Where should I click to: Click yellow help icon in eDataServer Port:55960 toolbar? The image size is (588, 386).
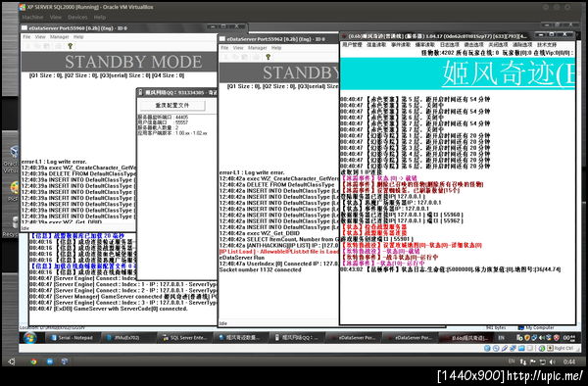(x=70, y=46)
